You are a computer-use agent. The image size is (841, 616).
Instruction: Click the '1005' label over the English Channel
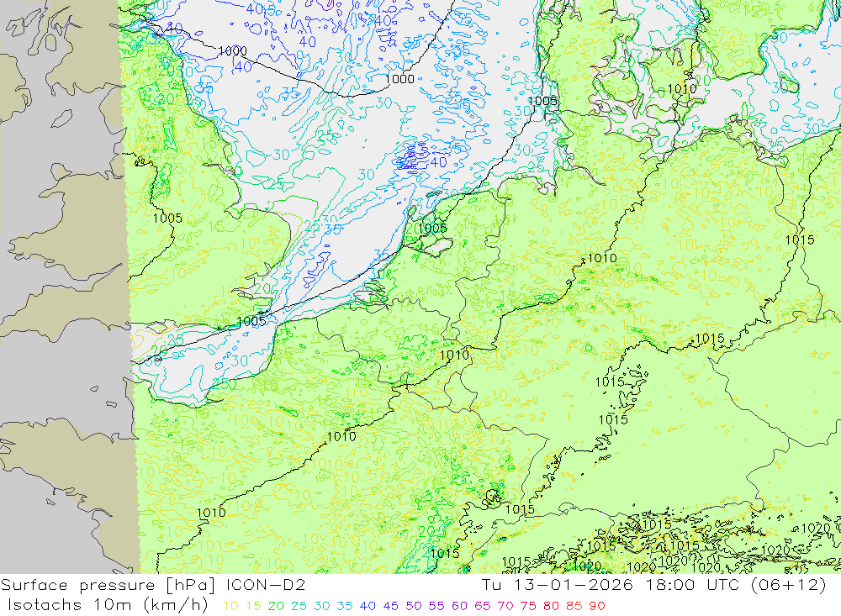(x=251, y=321)
